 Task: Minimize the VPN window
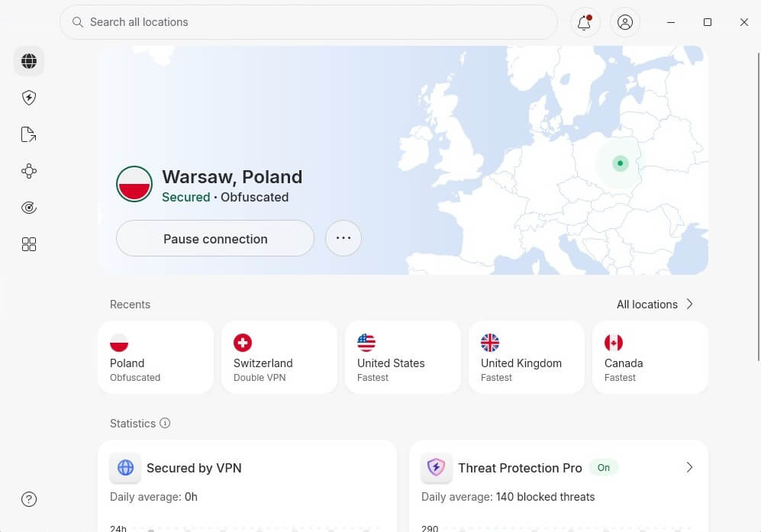(x=671, y=22)
